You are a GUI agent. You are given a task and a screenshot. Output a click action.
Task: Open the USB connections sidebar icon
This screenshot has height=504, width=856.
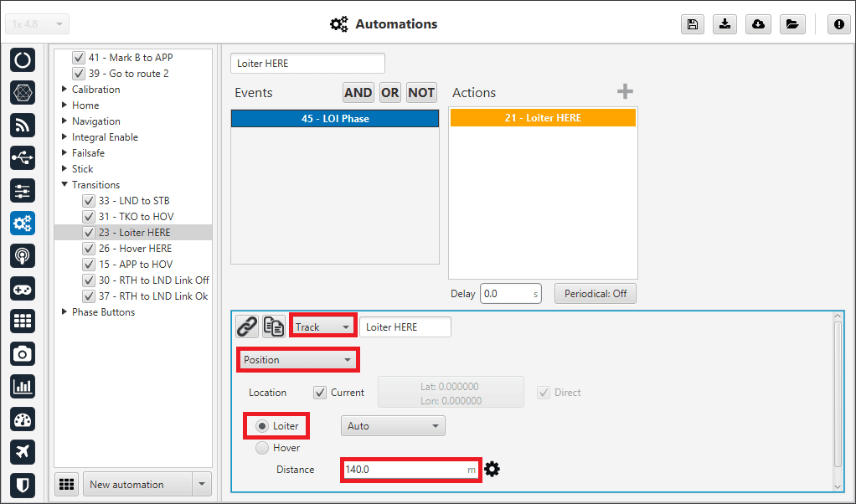(x=23, y=157)
